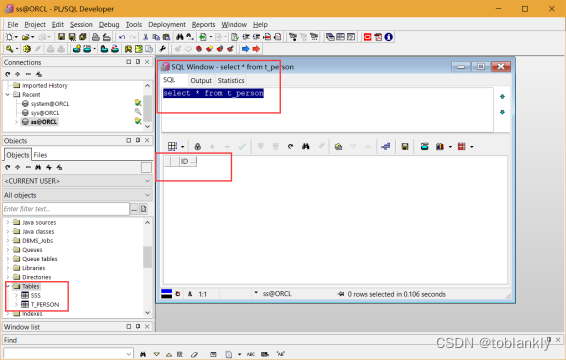Click the binoculars icon in the result grid toolbar

click(x=306, y=147)
